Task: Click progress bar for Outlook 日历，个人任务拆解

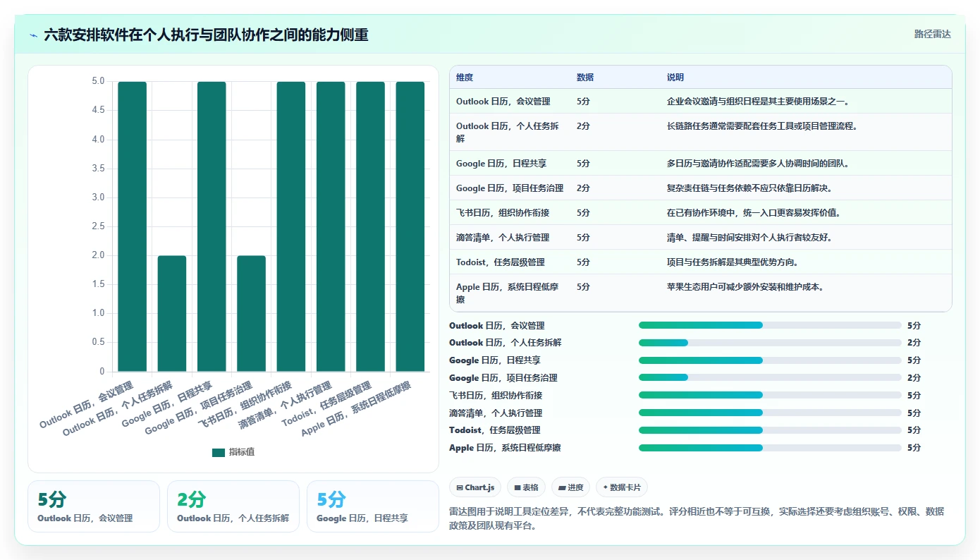Action: click(770, 343)
